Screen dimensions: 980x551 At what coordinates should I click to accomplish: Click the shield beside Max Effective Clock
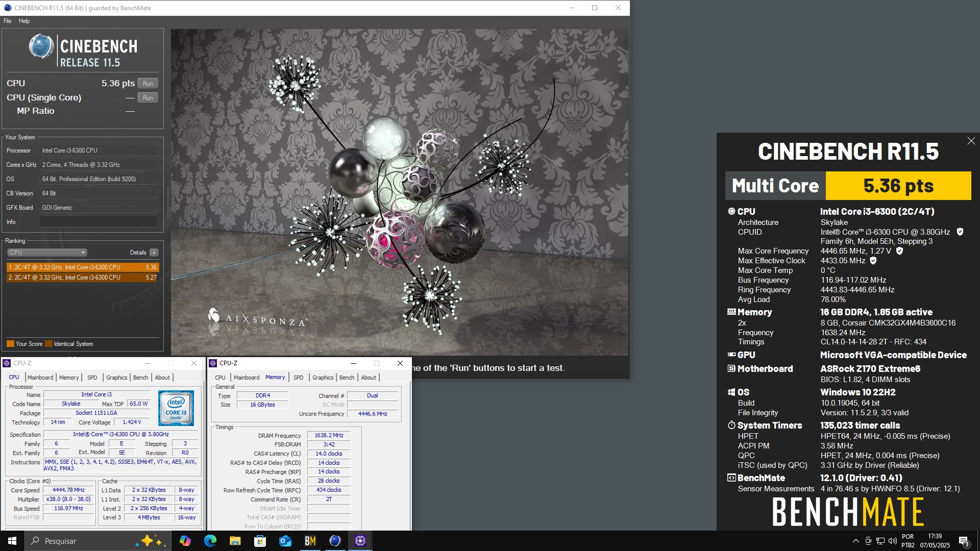point(873,260)
